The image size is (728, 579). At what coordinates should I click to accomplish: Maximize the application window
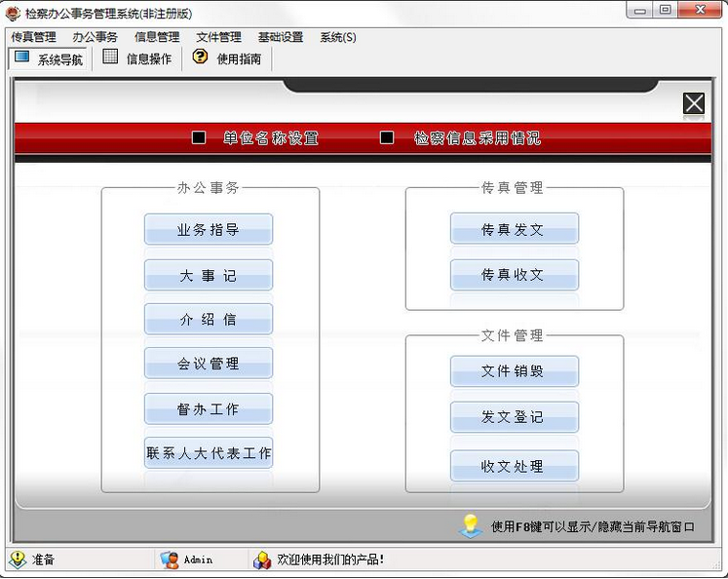pos(666,10)
